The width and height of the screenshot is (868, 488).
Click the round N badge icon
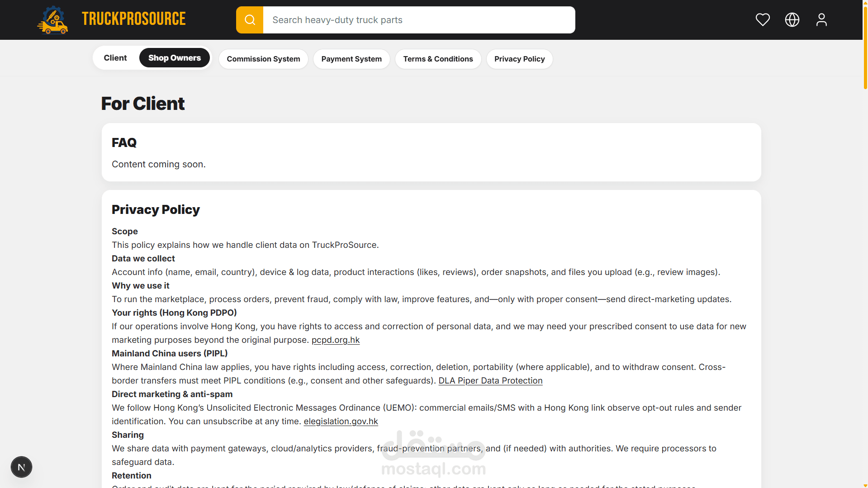pyautogui.click(x=21, y=467)
